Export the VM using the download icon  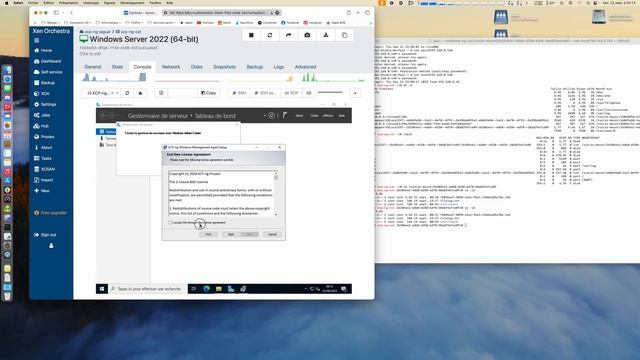click(326, 36)
